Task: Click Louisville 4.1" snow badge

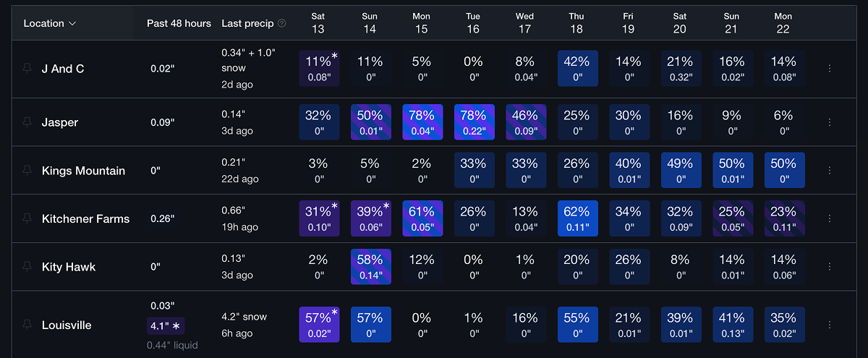Action: tap(164, 325)
